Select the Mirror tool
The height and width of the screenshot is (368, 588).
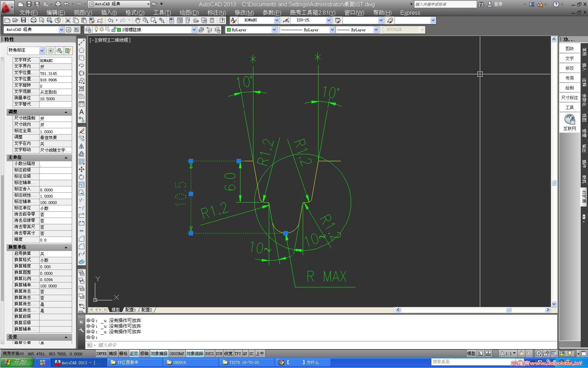click(x=82, y=146)
